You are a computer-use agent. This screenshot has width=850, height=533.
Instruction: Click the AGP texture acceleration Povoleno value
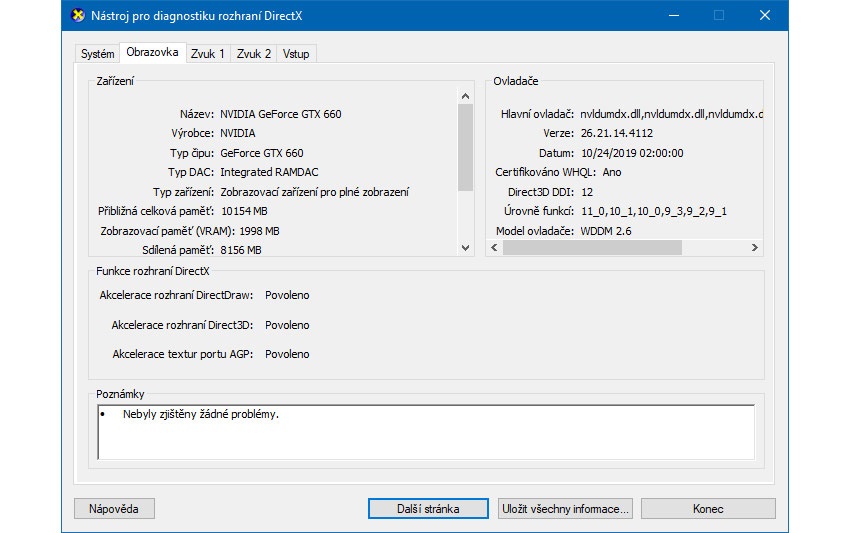point(287,354)
